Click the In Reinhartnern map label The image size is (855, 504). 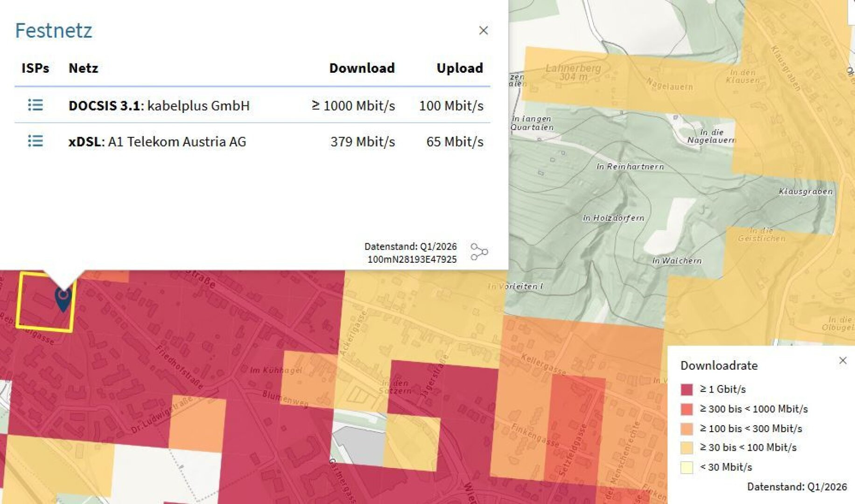[x=630, y=167]
